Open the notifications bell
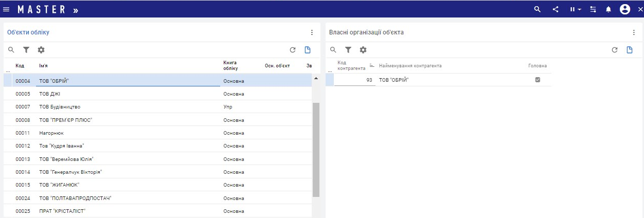This screenshot has width=644, height=218. click(609, 9)
